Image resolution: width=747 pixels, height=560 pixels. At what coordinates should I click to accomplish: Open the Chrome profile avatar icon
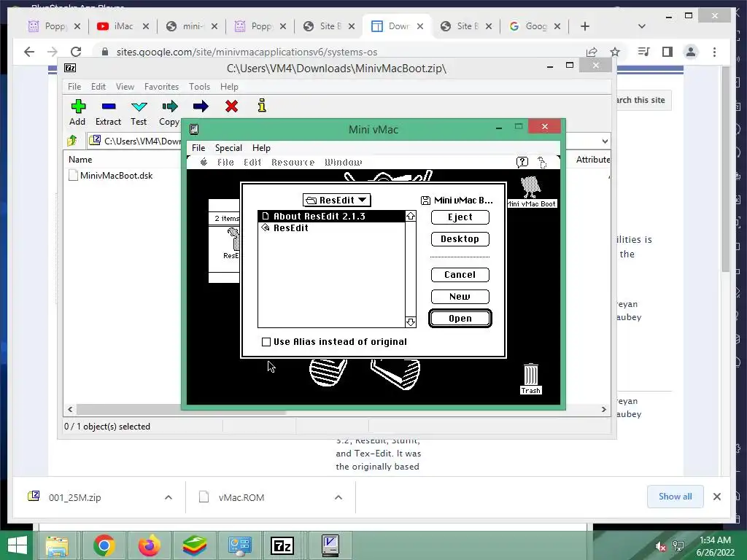[x=691, y=52]
